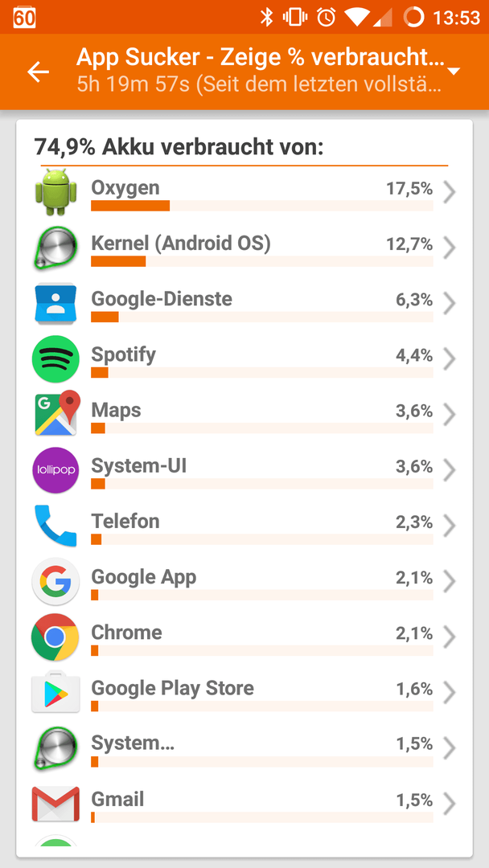Expand details chevron for Kernel (Android OS)

point(450,248)
